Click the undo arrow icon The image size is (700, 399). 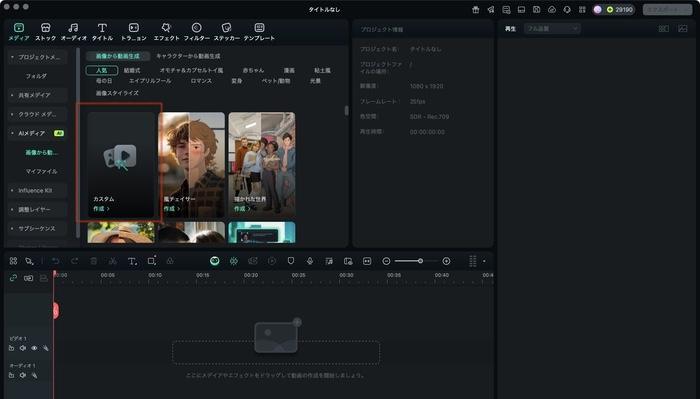[x=55, y=261]
